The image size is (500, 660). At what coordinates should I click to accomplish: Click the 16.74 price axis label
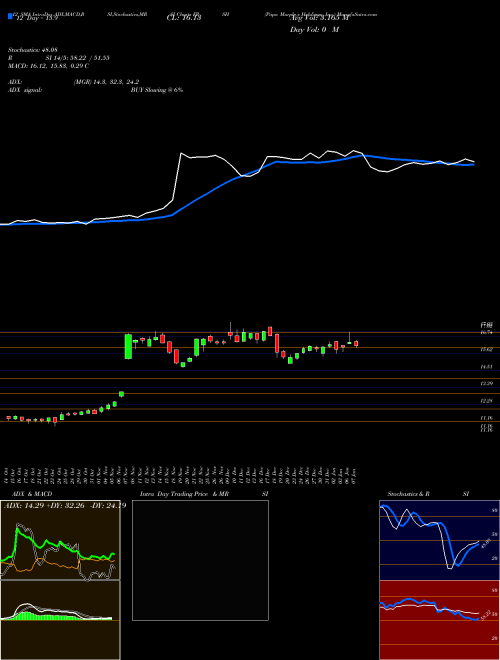point(487,333)
